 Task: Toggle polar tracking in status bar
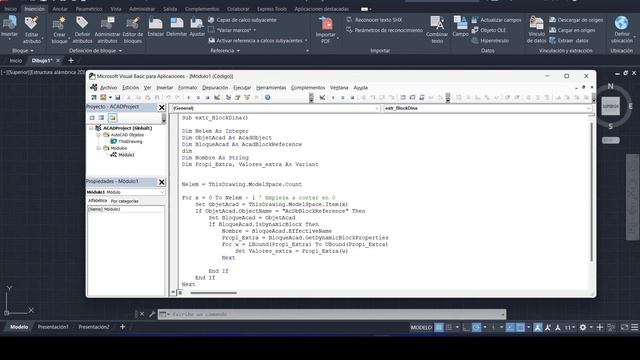[476, 327]
